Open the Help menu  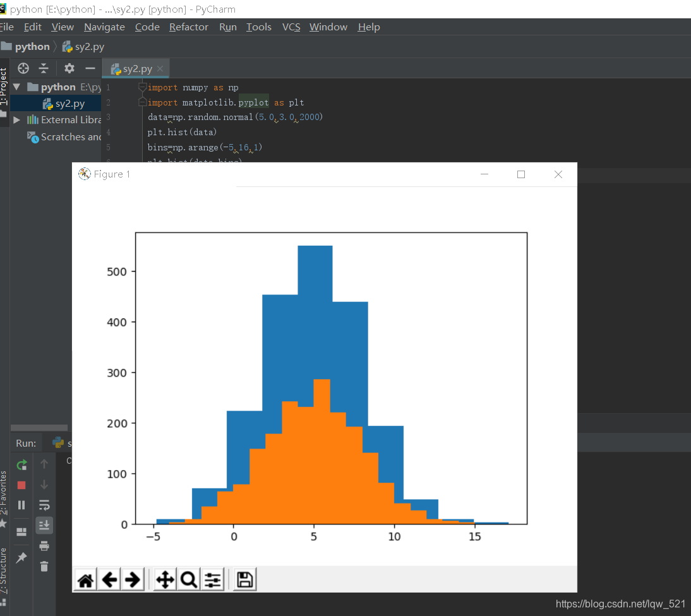[369, 27]
